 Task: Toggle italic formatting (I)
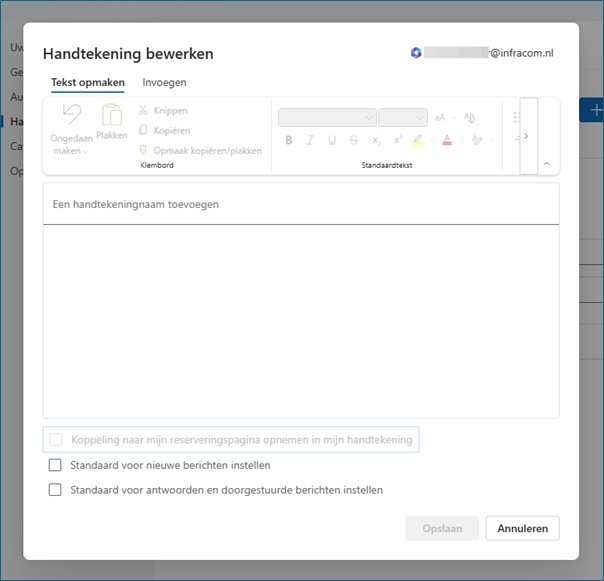[311, 141]
